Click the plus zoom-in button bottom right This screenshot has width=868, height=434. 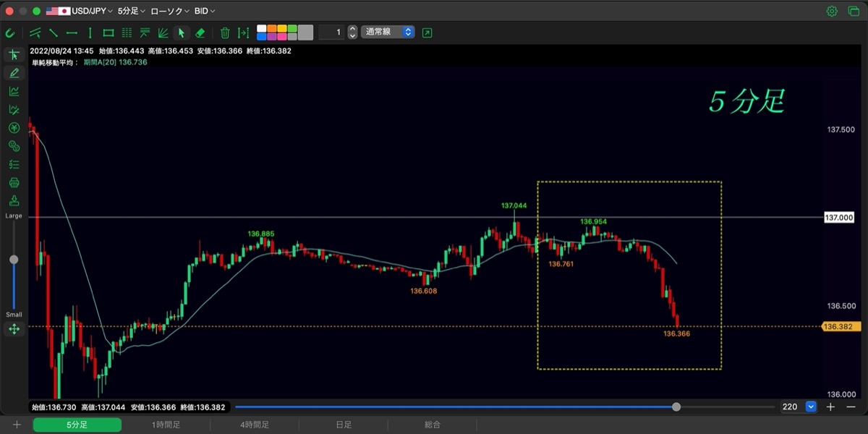830,407
